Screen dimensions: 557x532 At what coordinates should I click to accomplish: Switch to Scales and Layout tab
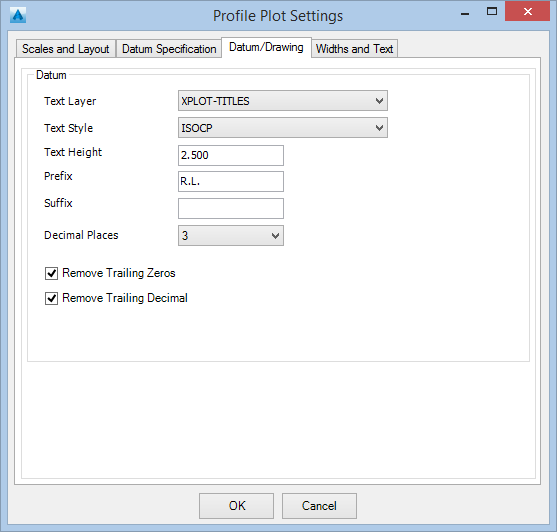coord(66,49)
